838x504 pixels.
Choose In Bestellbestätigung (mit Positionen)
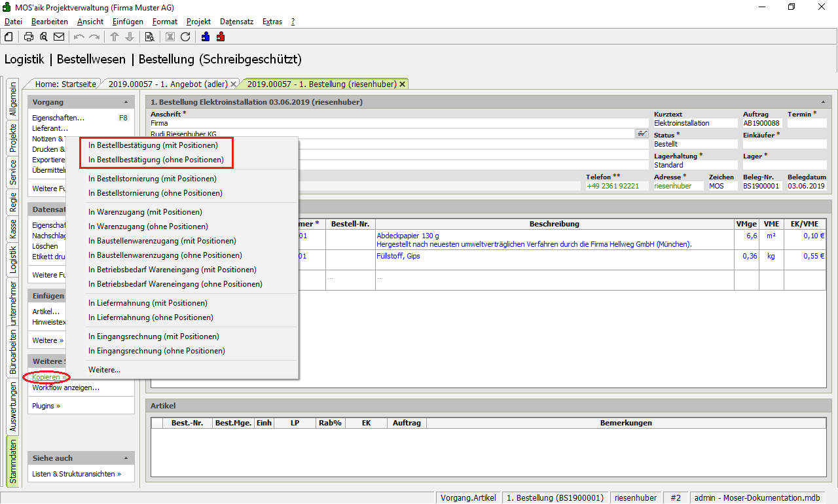[153, 145]
